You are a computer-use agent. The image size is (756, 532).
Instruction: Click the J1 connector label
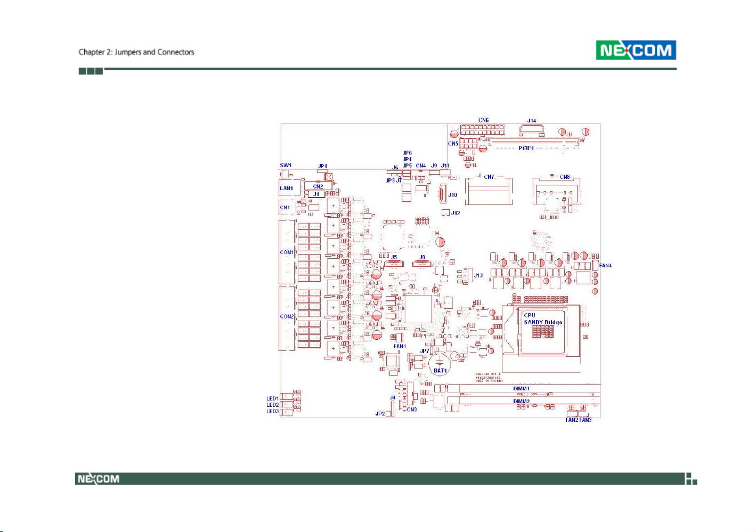point(316,194)
